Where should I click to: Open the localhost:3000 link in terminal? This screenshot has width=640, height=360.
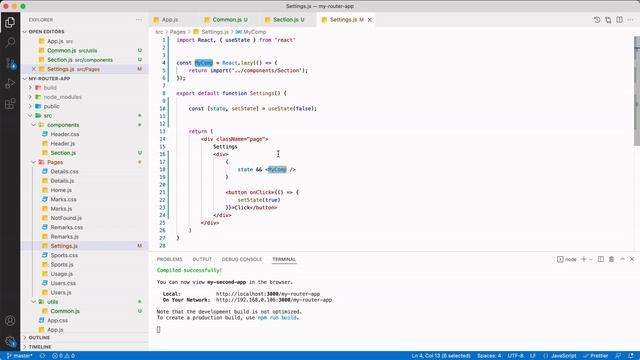tap(268, 294)
